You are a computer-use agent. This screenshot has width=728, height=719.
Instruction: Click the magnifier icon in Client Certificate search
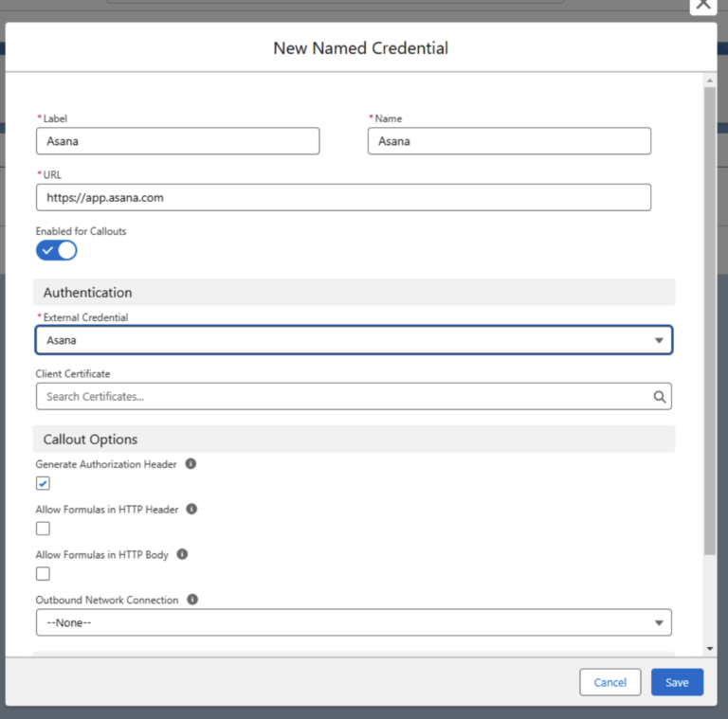pos(659,397)
